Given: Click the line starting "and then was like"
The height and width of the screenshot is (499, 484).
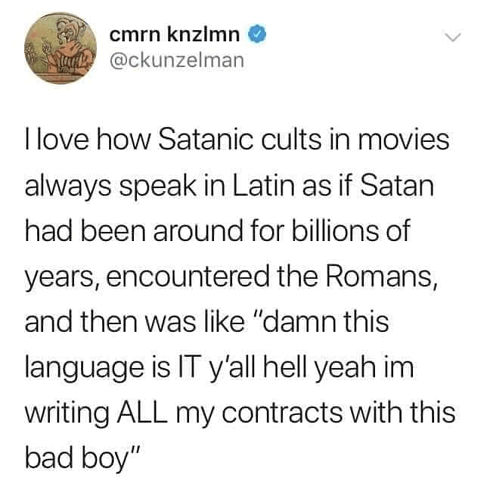Looking at the screenshot, I should [x=207, y=322].
